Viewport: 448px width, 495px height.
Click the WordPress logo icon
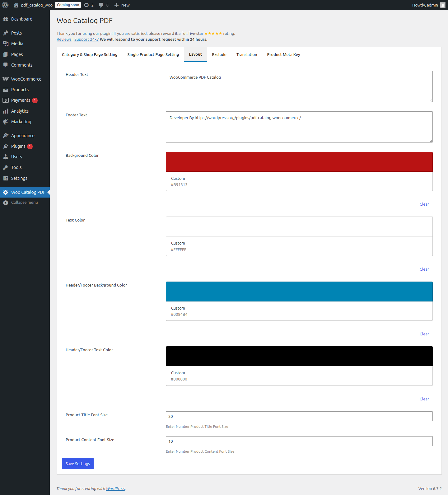click(5, 5)
